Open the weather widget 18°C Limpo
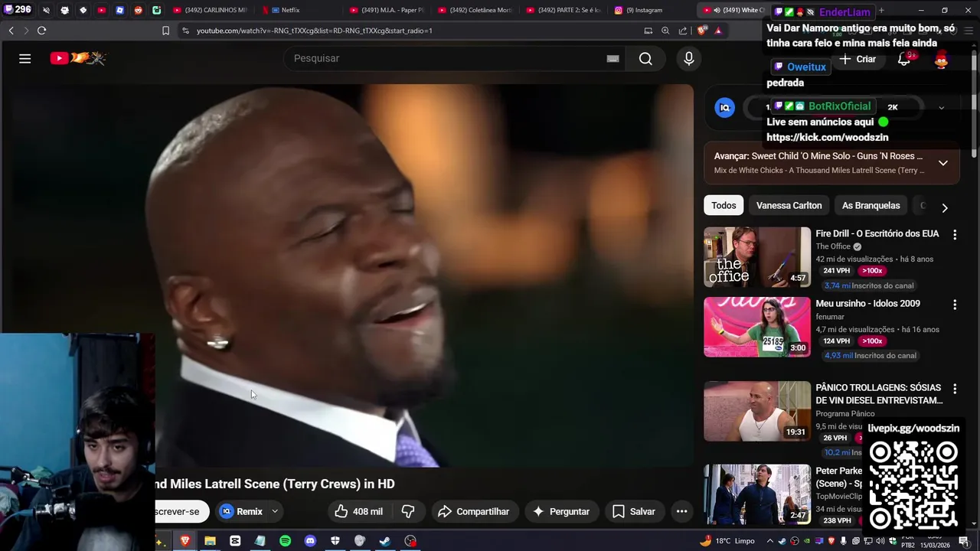This screenshot has height=551, width=980. click(727, 541)
